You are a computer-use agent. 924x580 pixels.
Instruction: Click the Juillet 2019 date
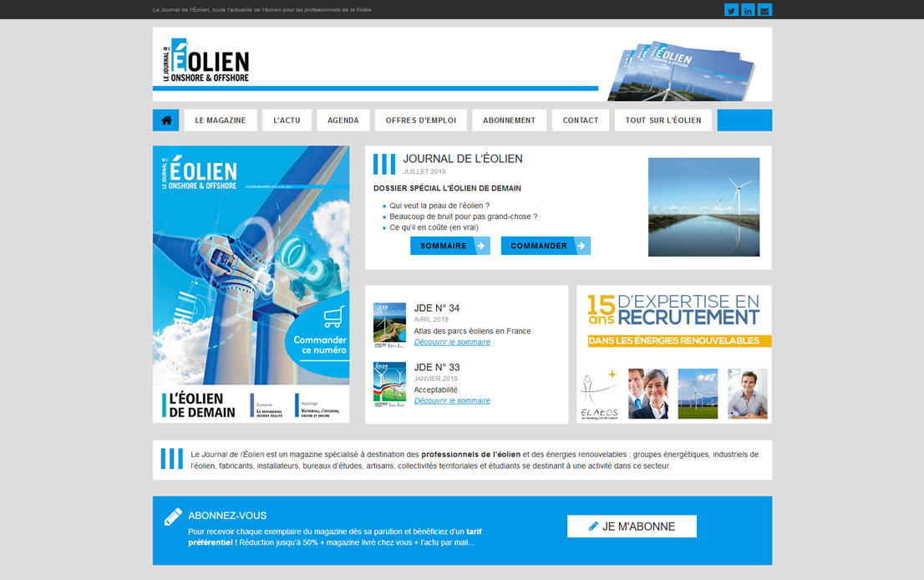click(x=424, y=172)
